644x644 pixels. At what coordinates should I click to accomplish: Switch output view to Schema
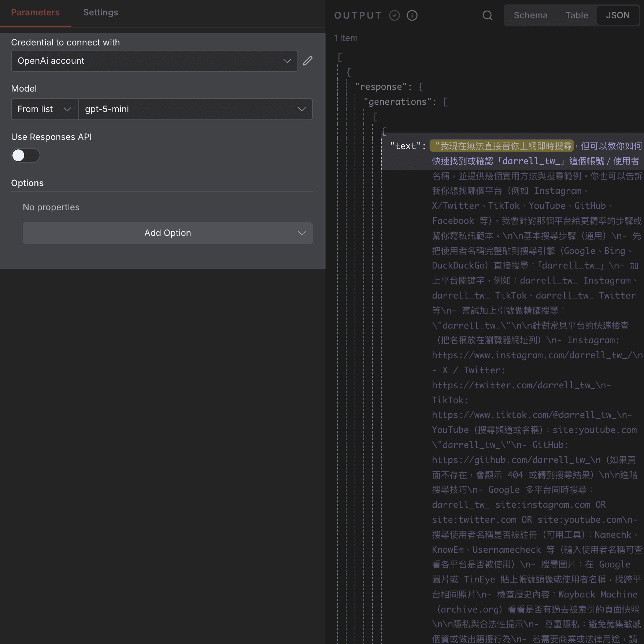pos(530,15)
